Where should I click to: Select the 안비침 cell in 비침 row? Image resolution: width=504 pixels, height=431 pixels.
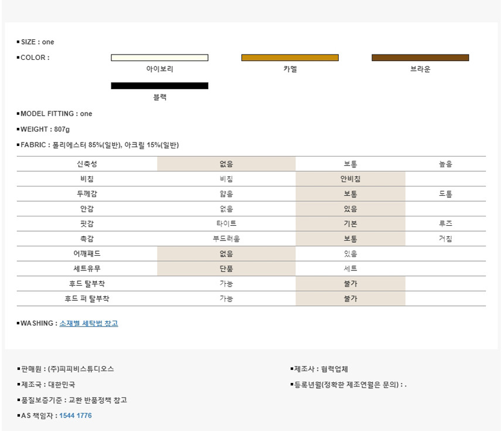pyautogui.click(x=350, y=179)
